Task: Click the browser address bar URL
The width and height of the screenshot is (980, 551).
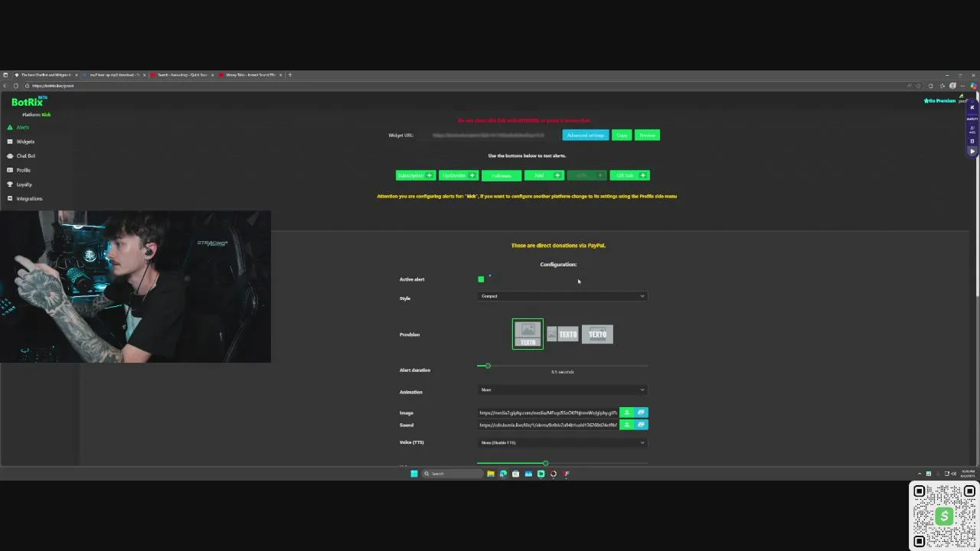Action: [53, 86]
